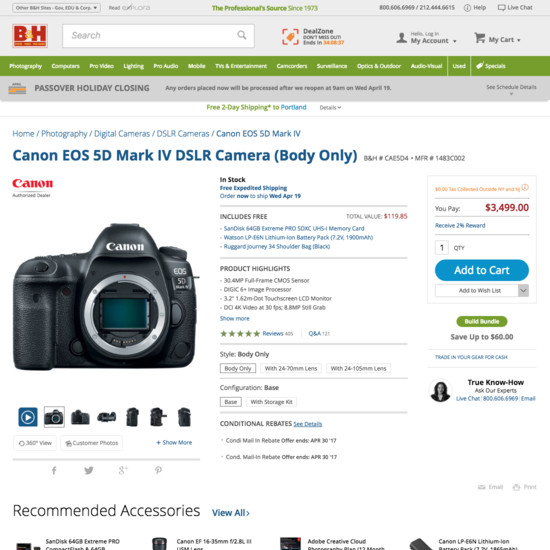Expand the shipping Details chevron
This screenshot has height=550, width=550.
tap(330, 108)
